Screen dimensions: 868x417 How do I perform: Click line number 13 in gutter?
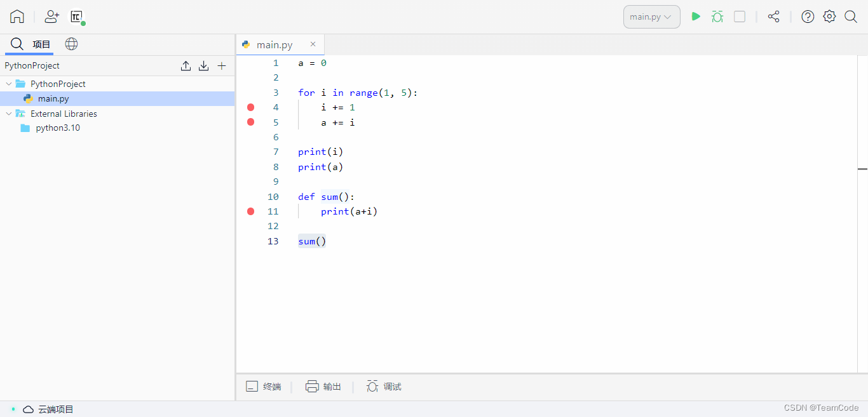point(273,241)
